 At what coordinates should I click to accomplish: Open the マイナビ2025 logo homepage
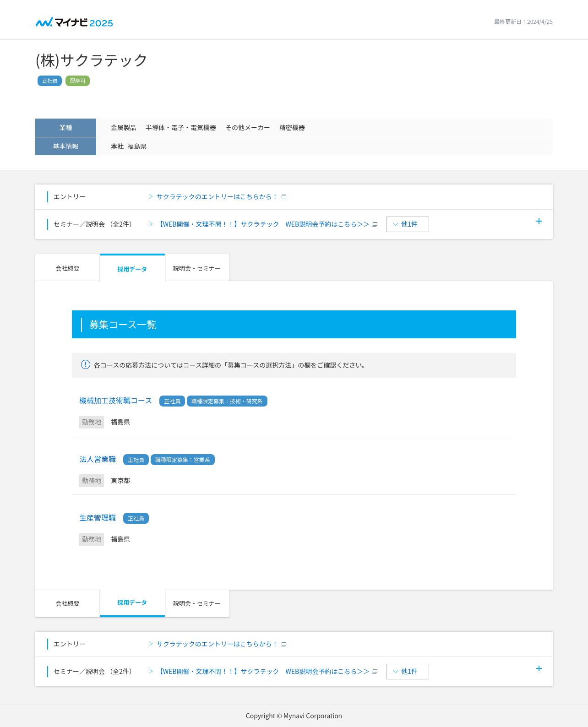[x=74, y=22]
